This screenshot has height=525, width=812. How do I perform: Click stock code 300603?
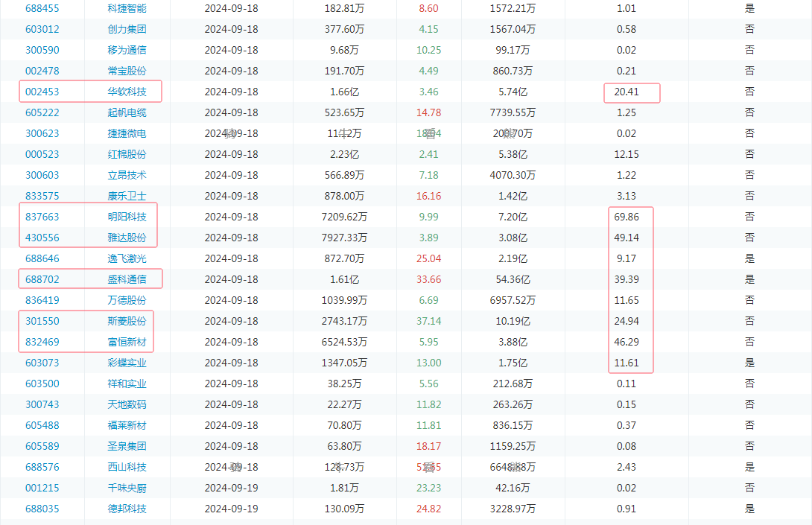(42, 175)
